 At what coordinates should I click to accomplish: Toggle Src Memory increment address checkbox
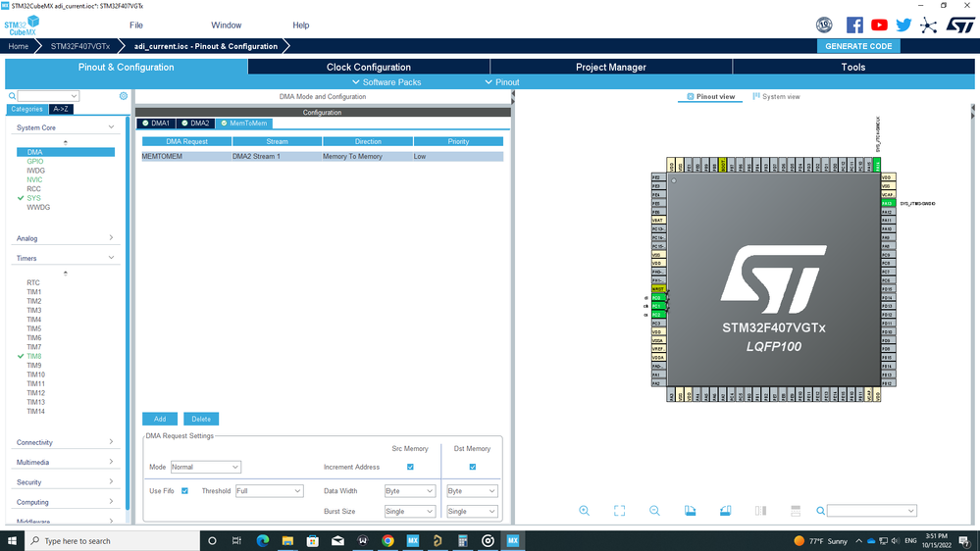pos(410,467)
